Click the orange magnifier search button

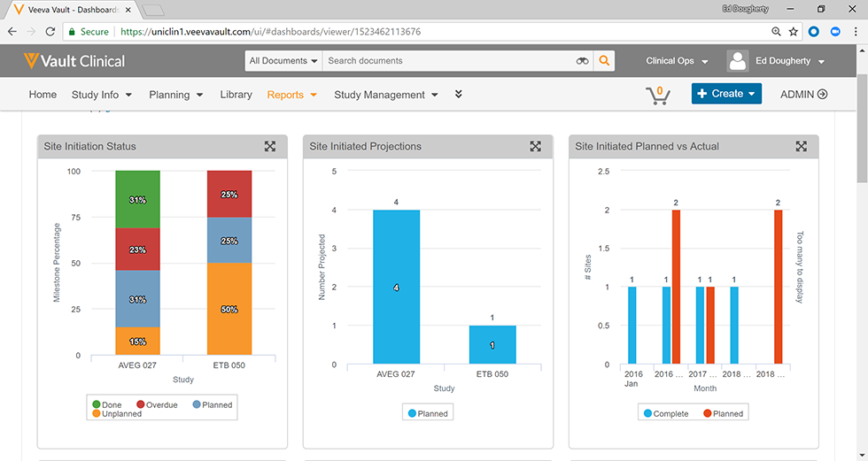(604, 61)
